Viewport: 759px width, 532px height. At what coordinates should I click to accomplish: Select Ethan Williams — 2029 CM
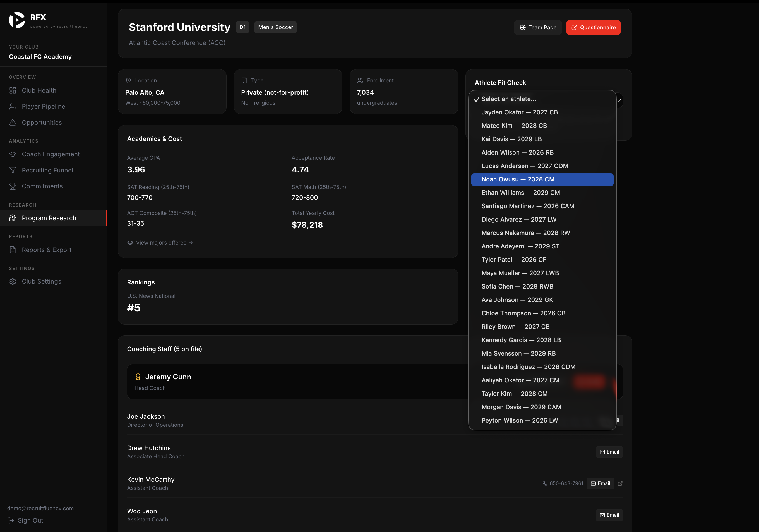click(x=542, y=193)
